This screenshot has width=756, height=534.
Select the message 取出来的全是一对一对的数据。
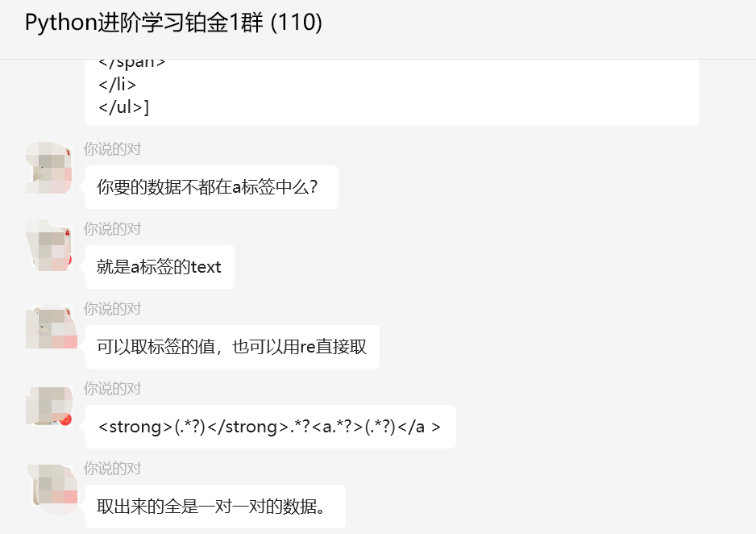click(214, 507)
